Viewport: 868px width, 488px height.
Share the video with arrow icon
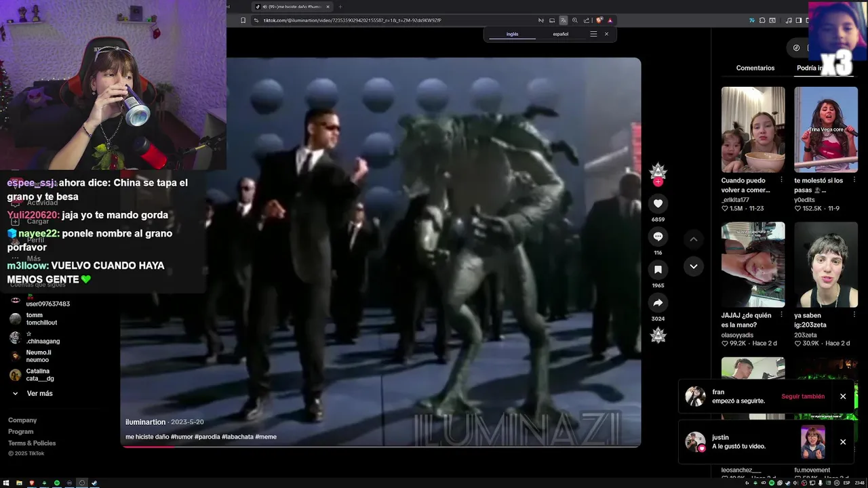(x=658, y=303)
